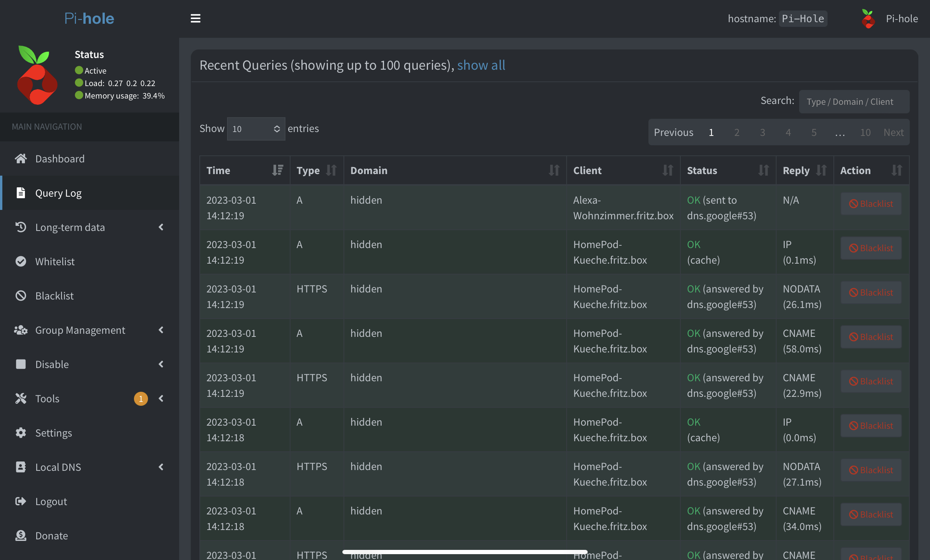The image size is (930, 560).
Task: Open the Show entries count dropdown
Action: [256, 129]
